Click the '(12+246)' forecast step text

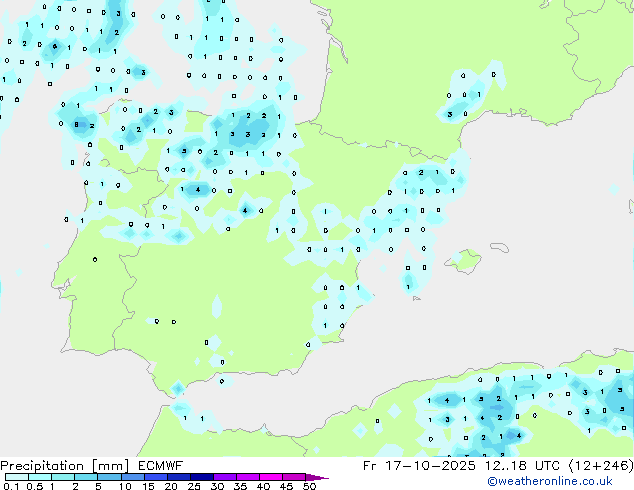click(601, 466)
